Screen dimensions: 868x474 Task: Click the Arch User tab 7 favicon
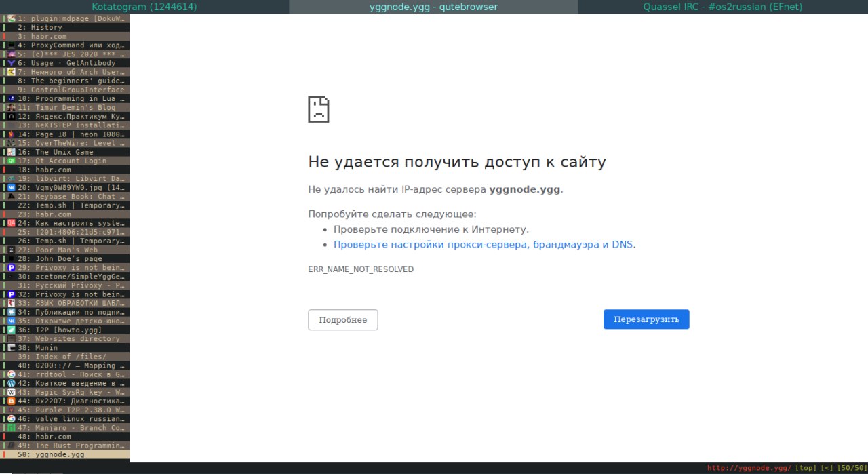tap(12, 72)
